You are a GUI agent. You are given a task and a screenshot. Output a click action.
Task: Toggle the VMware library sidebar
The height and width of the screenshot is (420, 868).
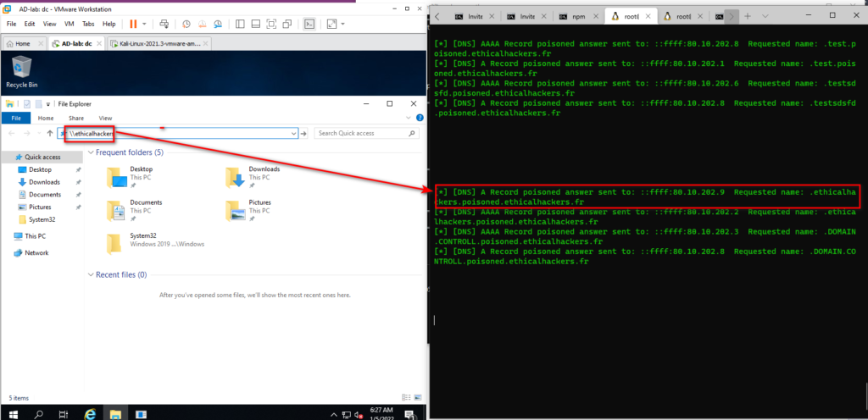click(240, 24)
